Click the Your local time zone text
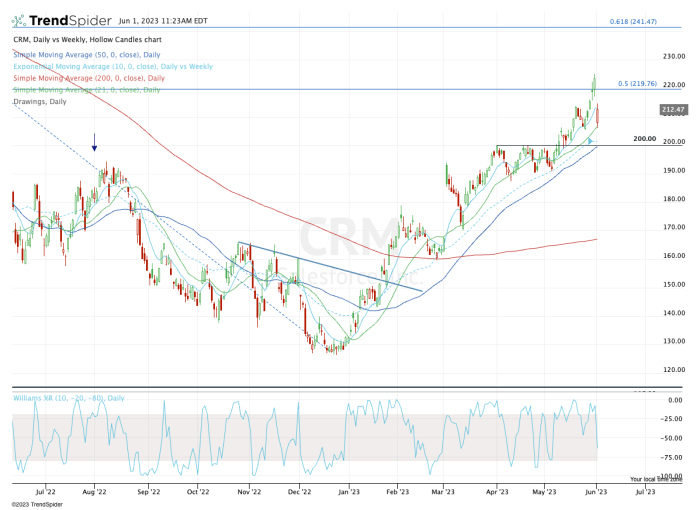This screenshot has width=700, height=510. click(657, 479)
